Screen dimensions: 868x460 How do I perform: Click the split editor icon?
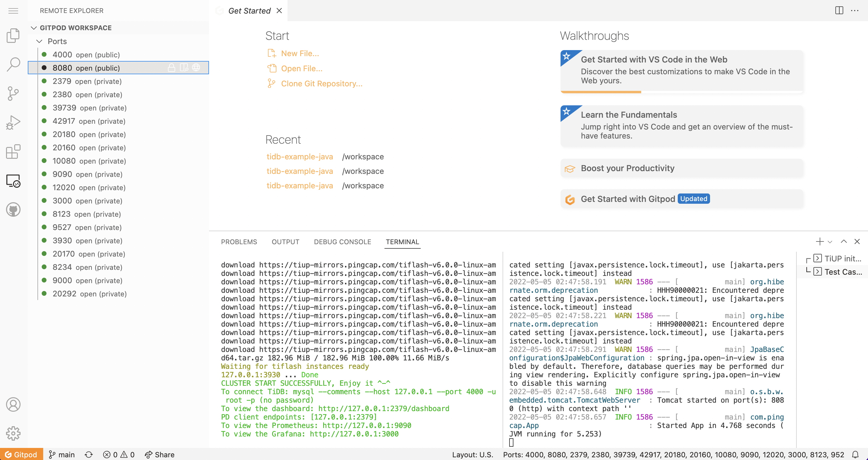[839, 11]
